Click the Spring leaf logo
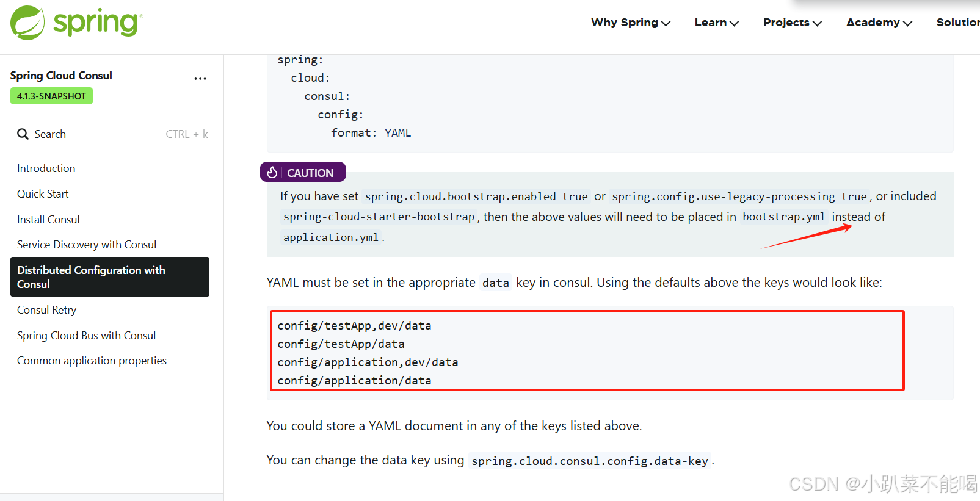The height and width of the screenshot is (501, 980). (x=27, y=23)
